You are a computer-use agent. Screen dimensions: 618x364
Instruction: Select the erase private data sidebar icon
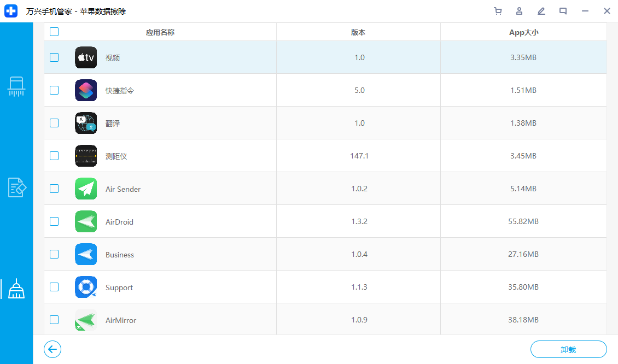coord(16,187)
